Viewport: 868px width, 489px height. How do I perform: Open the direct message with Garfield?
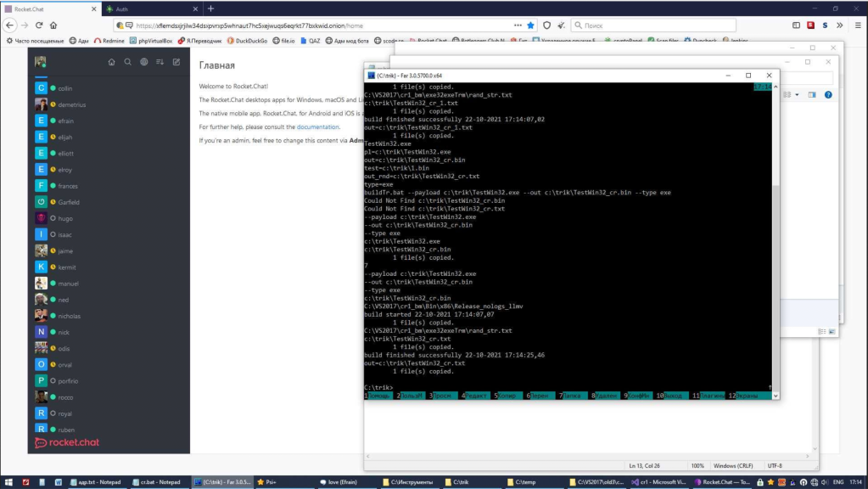(70, 202)
